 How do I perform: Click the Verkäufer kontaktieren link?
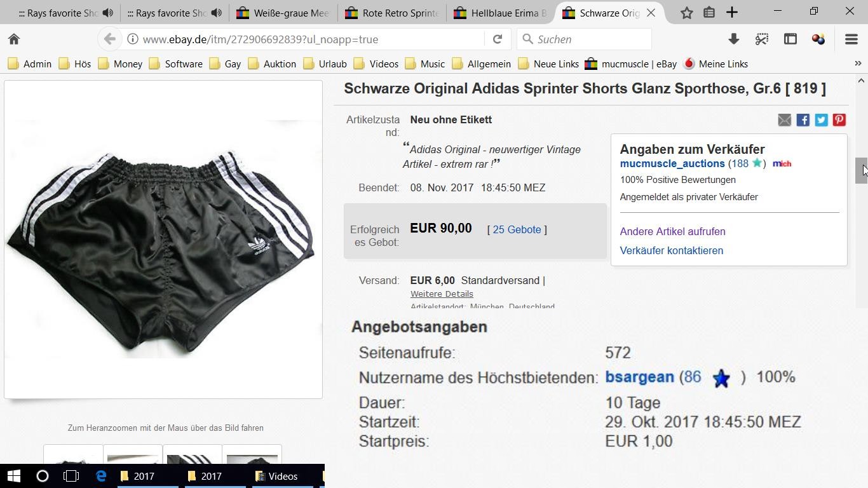tap(671, 250)
